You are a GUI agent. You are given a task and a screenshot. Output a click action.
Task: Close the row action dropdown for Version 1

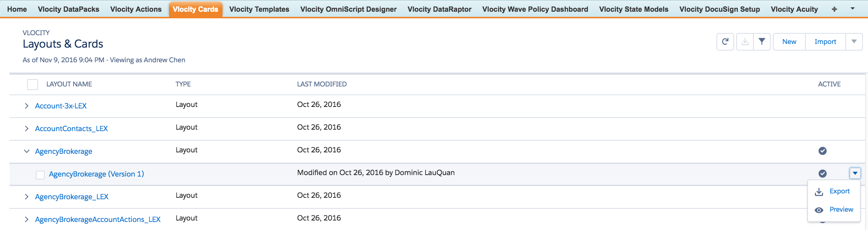pyautogui.click(x=855, y=173)
